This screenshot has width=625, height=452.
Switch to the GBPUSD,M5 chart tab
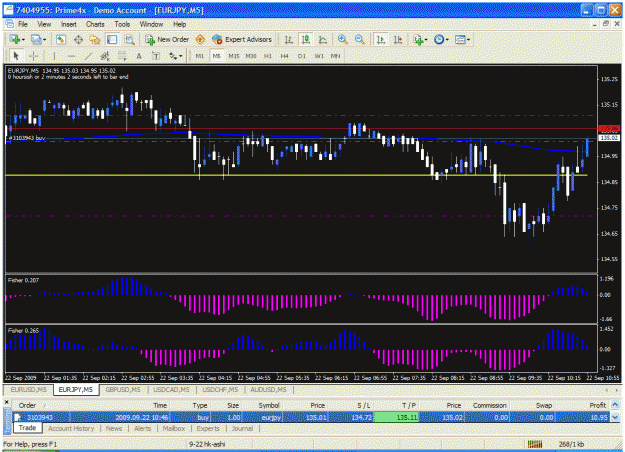tap(123, 389)
